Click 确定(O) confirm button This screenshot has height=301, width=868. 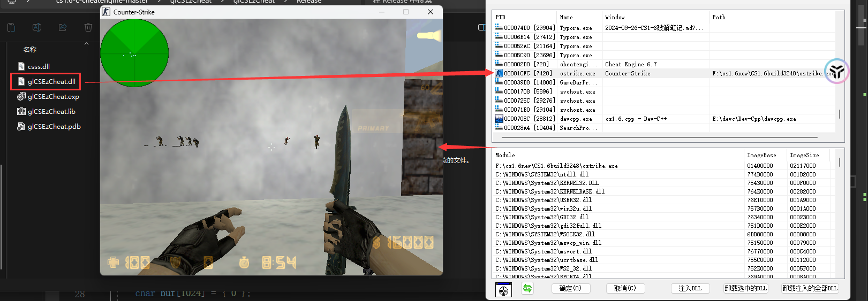[x=571, y=288]
